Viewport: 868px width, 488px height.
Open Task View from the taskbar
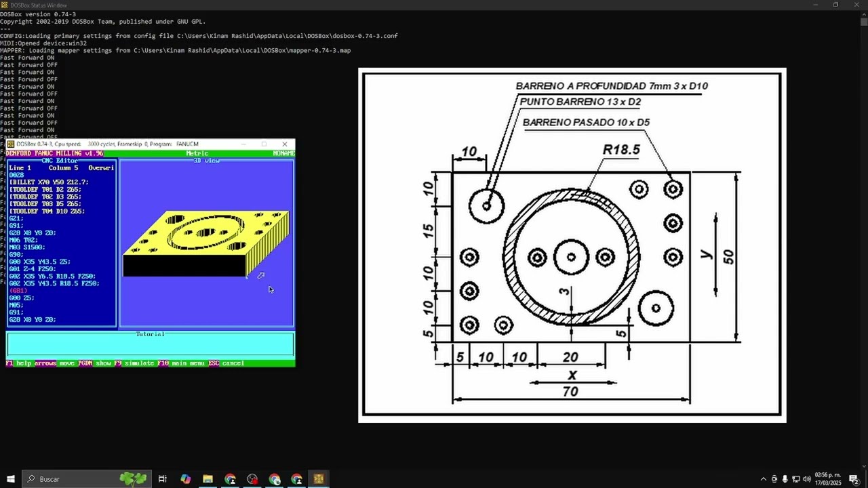coord(163,479)
